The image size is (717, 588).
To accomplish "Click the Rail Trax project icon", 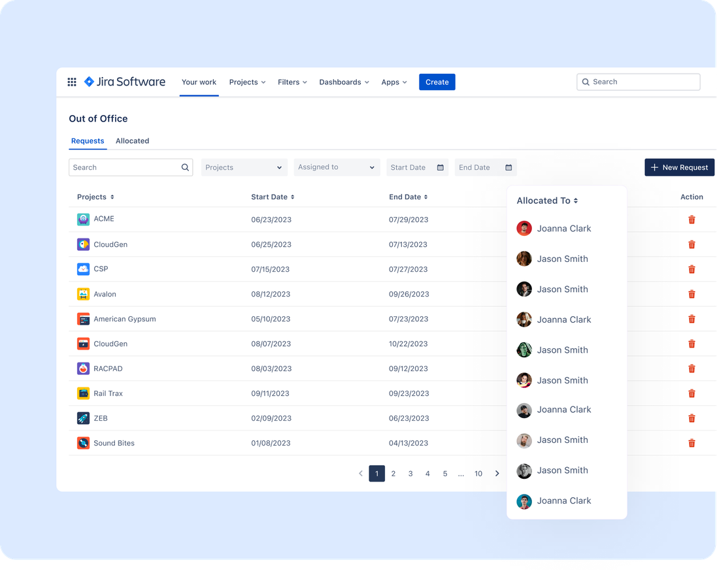I will tap(83, 393).
